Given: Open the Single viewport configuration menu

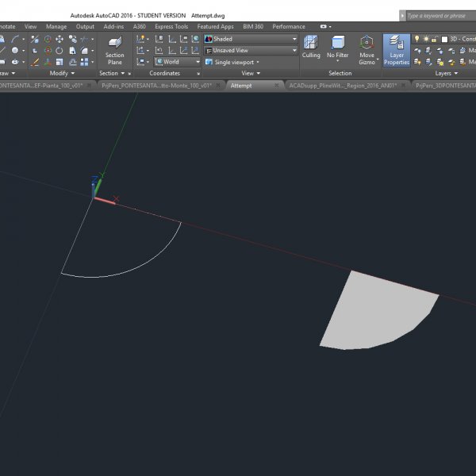Looking at the screenshot, I should coord(232,62).
